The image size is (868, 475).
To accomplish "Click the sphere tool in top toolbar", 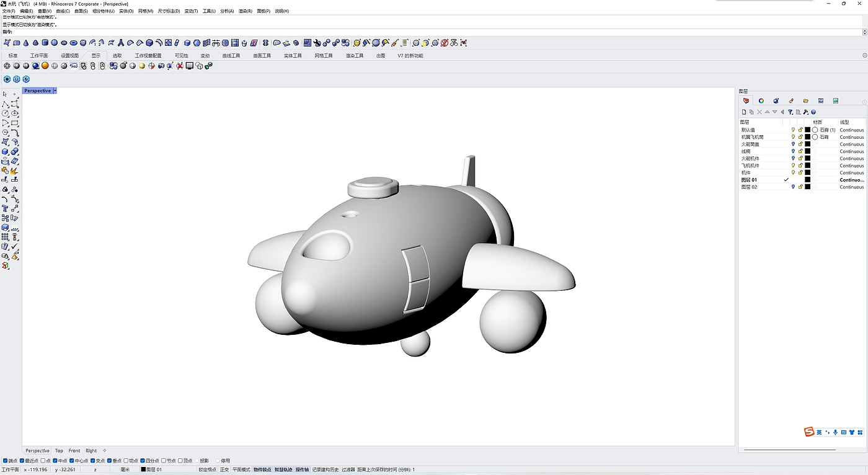I will click(x=54, y=43).
